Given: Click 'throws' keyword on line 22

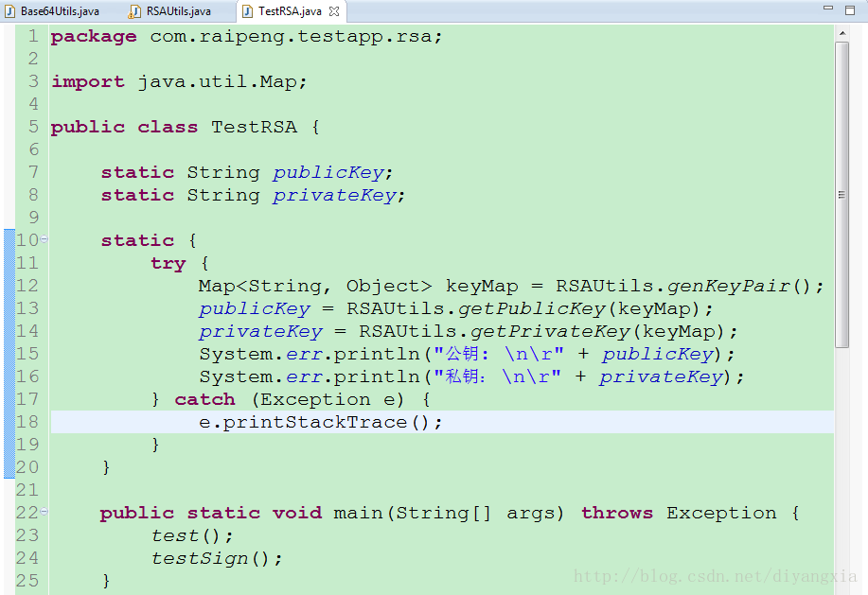Looking at the screenshot, I should [x=617, y=513].
